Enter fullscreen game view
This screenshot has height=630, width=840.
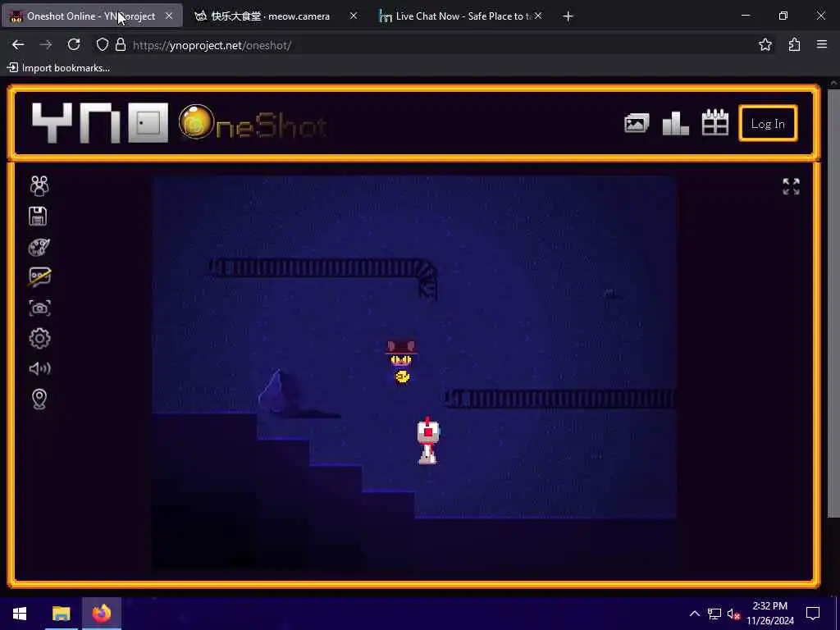click(x=791, y=186)
